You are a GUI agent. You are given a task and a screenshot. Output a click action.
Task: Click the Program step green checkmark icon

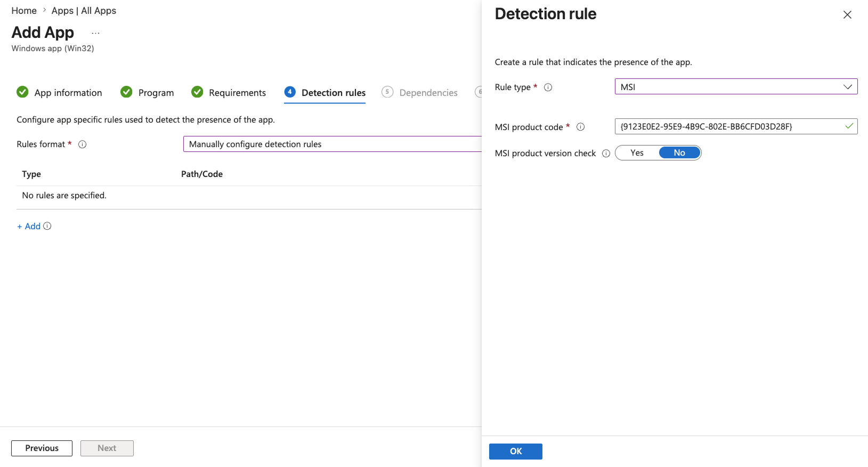click(x=126, y=92)
